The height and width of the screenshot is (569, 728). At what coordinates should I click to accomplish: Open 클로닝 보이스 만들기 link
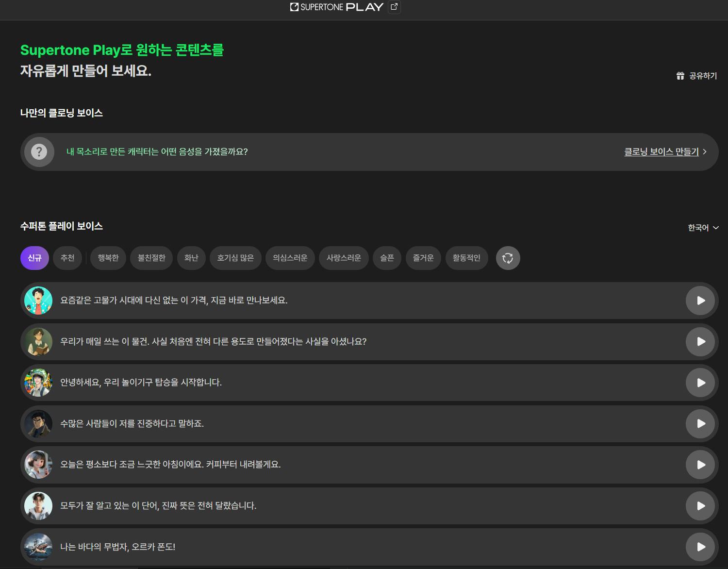(661, 152)
